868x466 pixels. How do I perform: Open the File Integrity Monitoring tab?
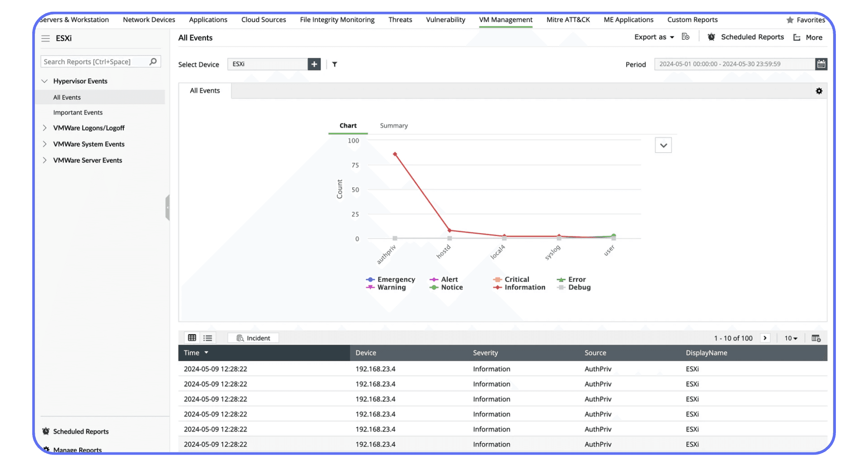[337, 20]
